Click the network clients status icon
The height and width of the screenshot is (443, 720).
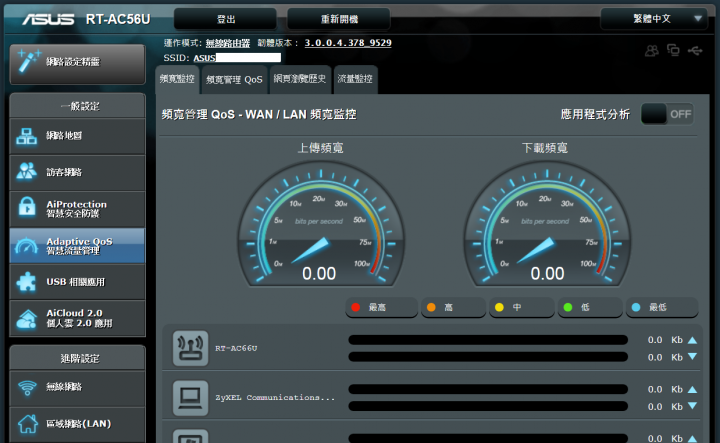[673, 50]
